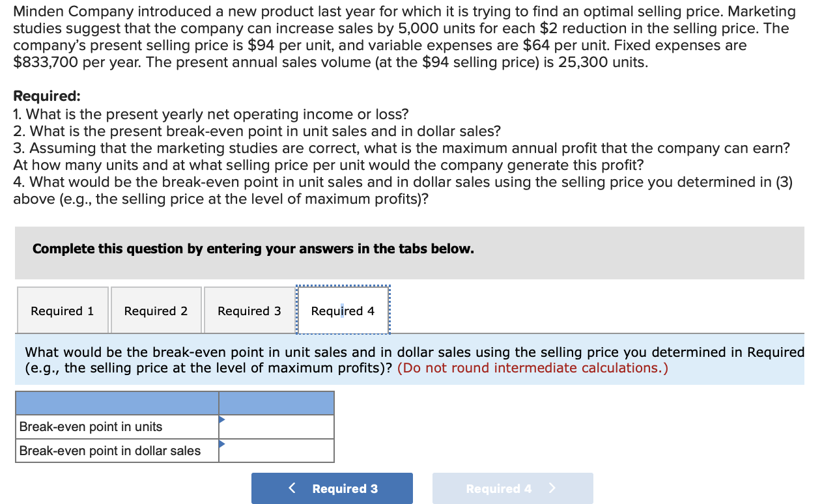
Task: Click the Required 3 navigation button
Action: click(332, 488)
